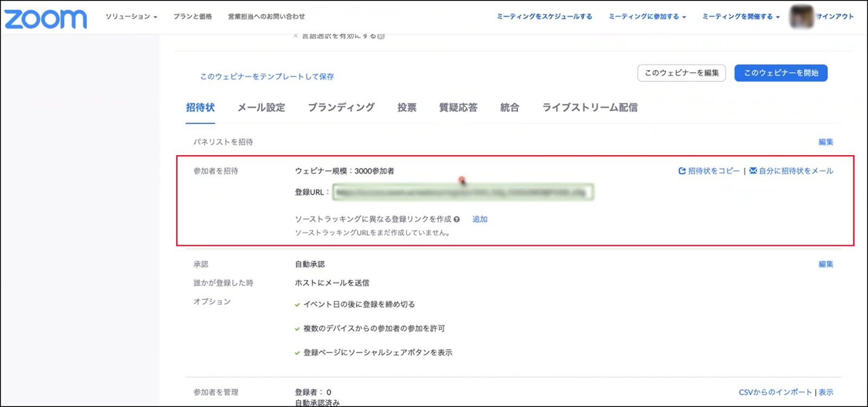Image resolution: width=868 pixels, height=407 pixels.
Task: Click ミーティングをスケジュールする link
Action: [544, 17]
